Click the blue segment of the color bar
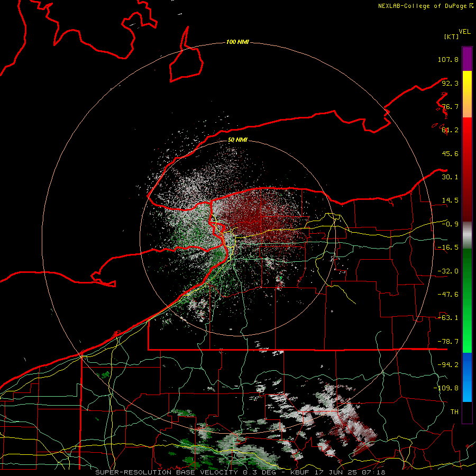 tap(467, 377)
